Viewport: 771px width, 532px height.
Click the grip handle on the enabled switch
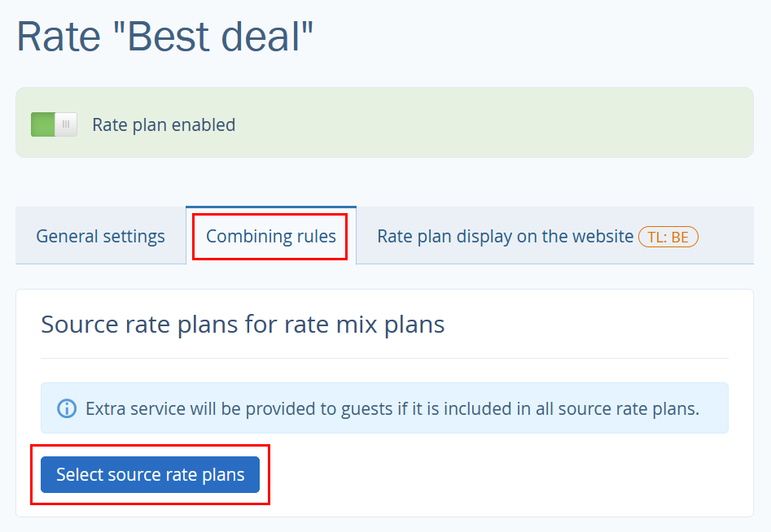tap(66, 124)
